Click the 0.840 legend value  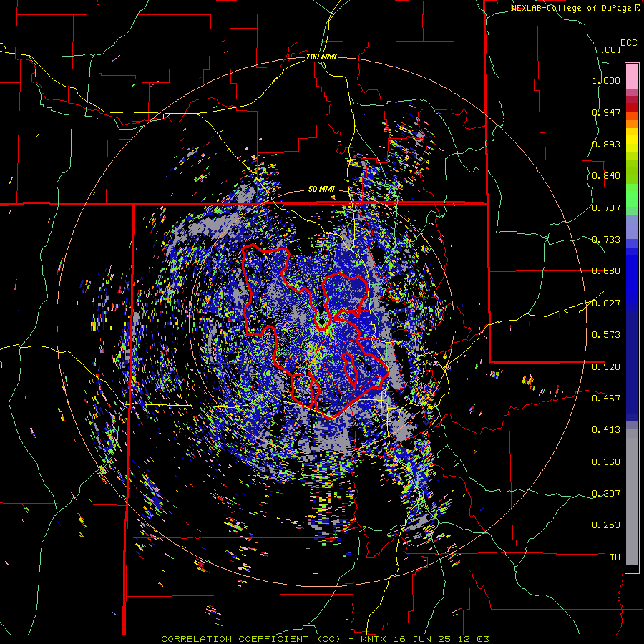click(x=606, y=176)
